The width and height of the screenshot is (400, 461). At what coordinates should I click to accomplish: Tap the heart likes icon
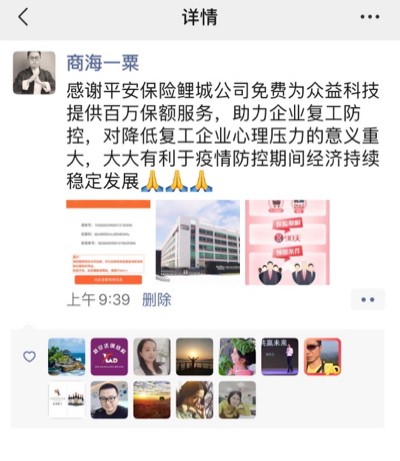(x=29, y=357)
